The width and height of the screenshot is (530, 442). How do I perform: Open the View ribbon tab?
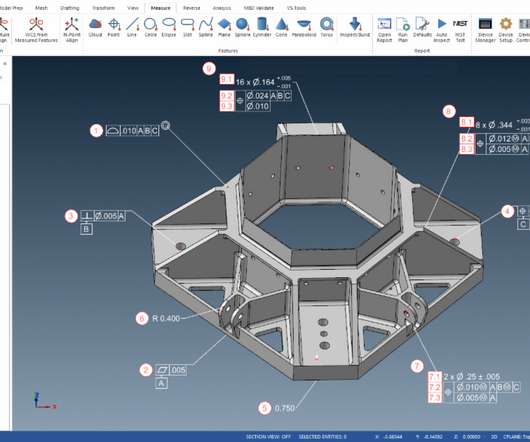tap(133, 8)
